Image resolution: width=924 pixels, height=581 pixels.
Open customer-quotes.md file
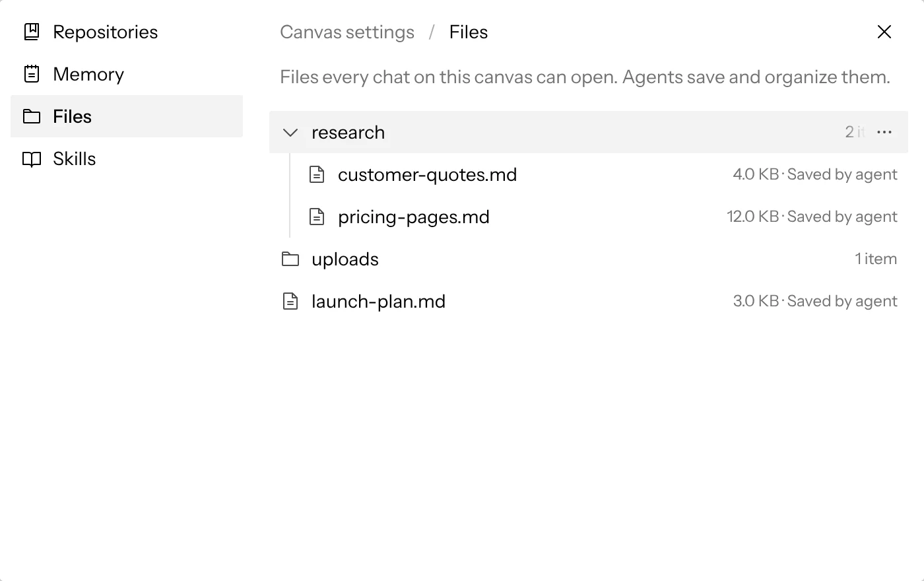[x=603, y=174]
